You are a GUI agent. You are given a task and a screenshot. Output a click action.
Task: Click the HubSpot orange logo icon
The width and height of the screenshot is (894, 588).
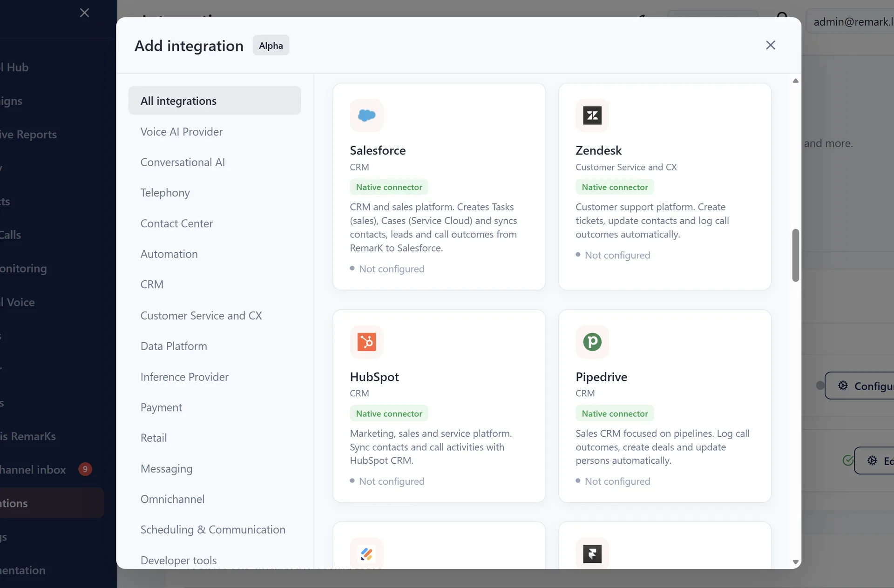pyautogui.click(x=366, y=342)
